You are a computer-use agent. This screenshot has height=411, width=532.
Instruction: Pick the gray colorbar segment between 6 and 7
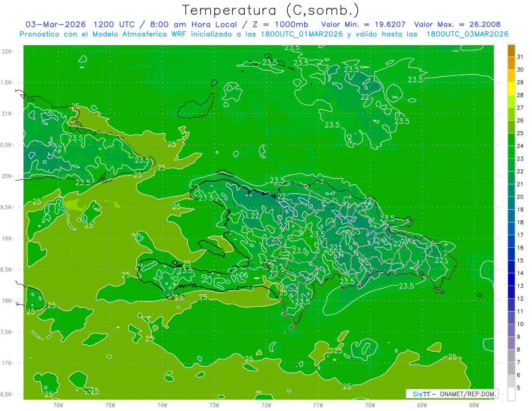(511, 369)
